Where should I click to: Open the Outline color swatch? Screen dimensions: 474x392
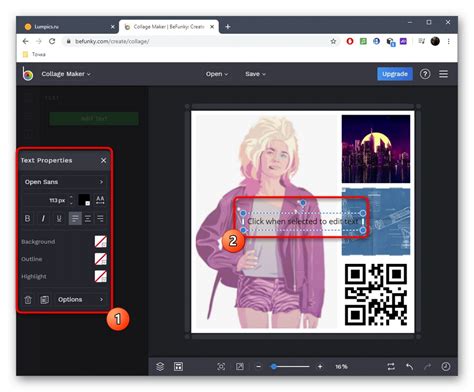tap(101, 259)
